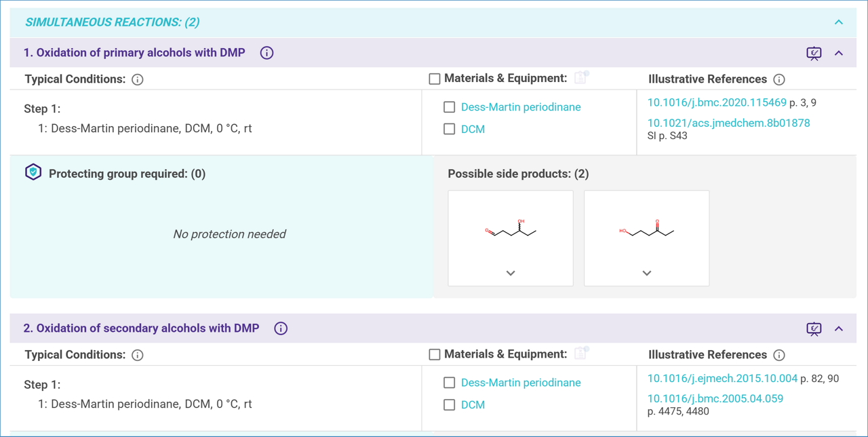Open reference 10.1016/j.bmc.2020.115469

pos(717,103)
